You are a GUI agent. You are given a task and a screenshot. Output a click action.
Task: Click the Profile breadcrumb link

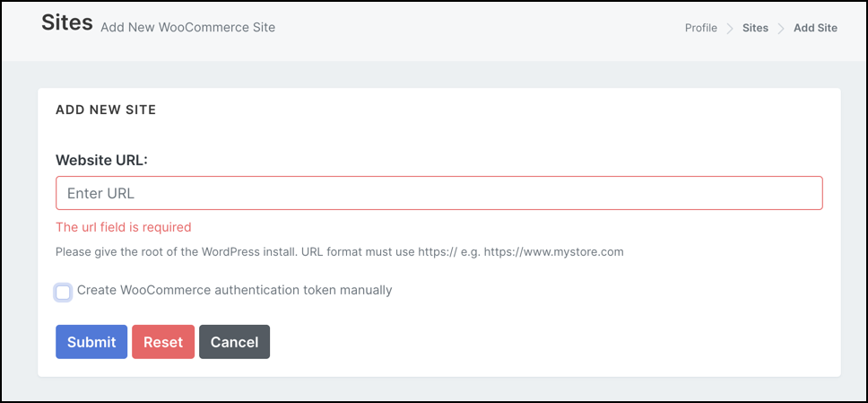click(700, 28)
